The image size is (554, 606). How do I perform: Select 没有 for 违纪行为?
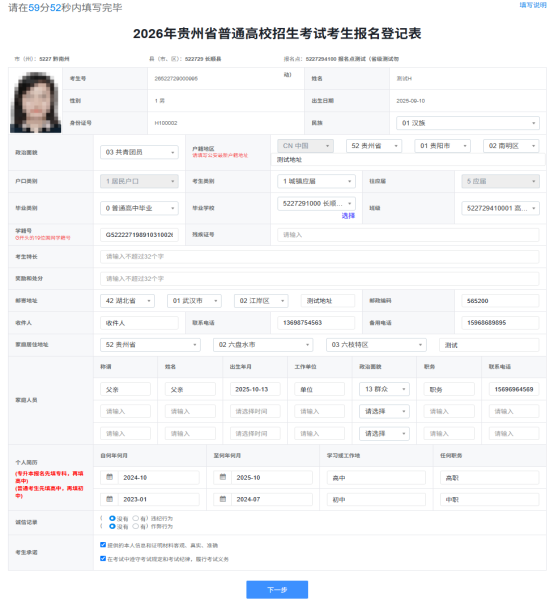pos(112,518)
